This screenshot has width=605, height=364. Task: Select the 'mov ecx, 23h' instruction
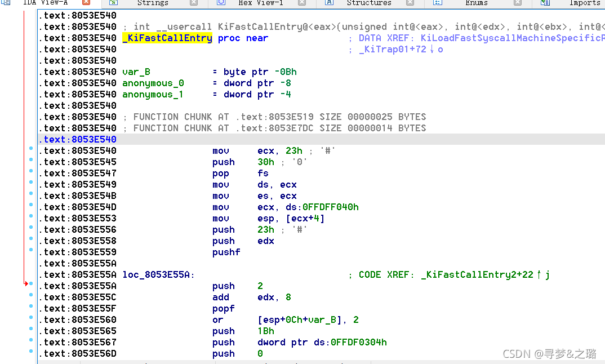(257, 151)
